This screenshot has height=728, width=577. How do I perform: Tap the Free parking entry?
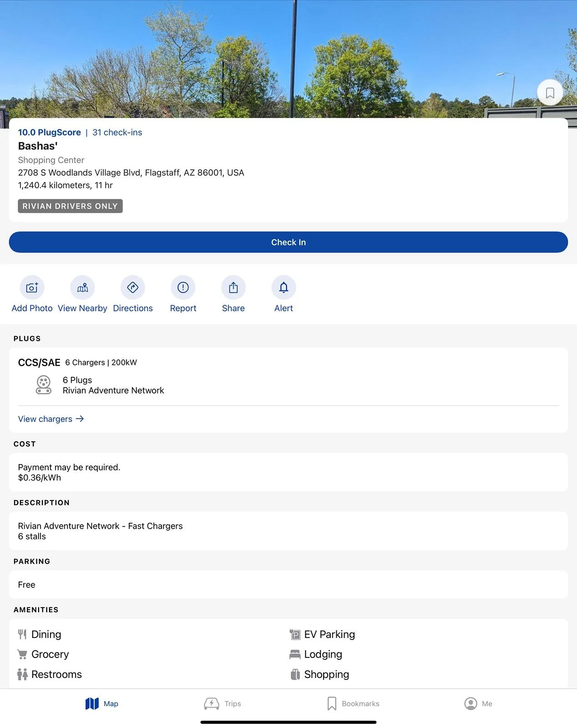coord(26,585)
